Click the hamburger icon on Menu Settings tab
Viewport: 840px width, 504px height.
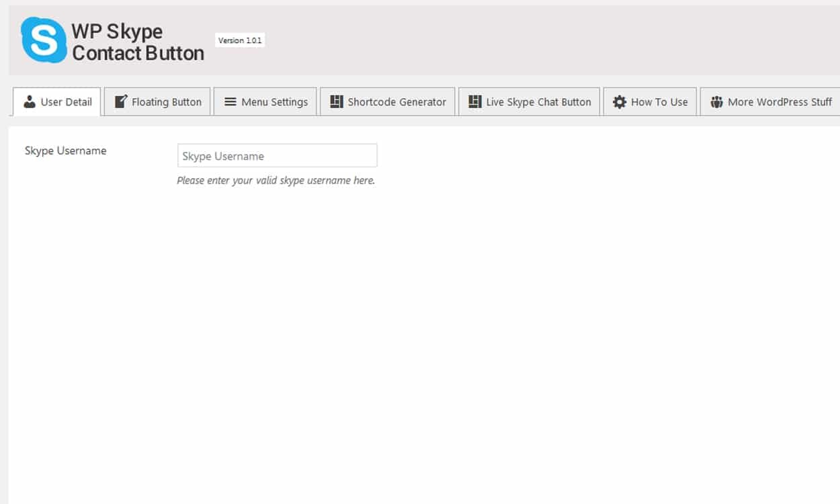tap(230, 102)
